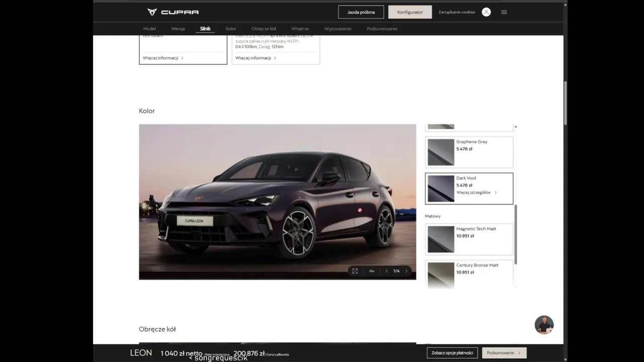
Task: Click the 200.876 zł total price text
Action: coord(249,353)
